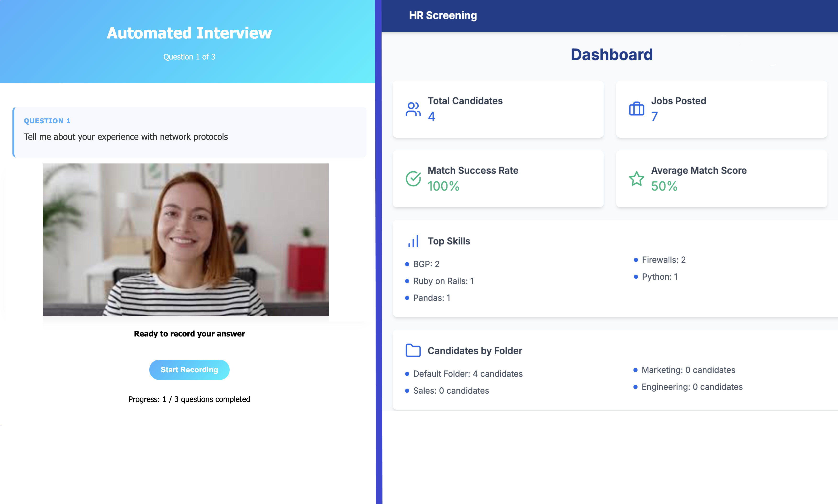The image size is (838, 504).
Task: Select the Engineering folder entry
Action: [692, 387]
